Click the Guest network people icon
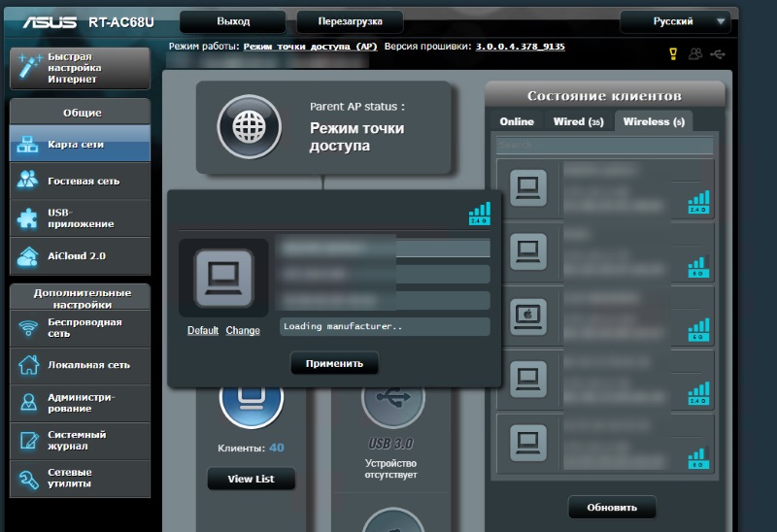777x532 pixels. pyautogui.click(x=27, y=180)
